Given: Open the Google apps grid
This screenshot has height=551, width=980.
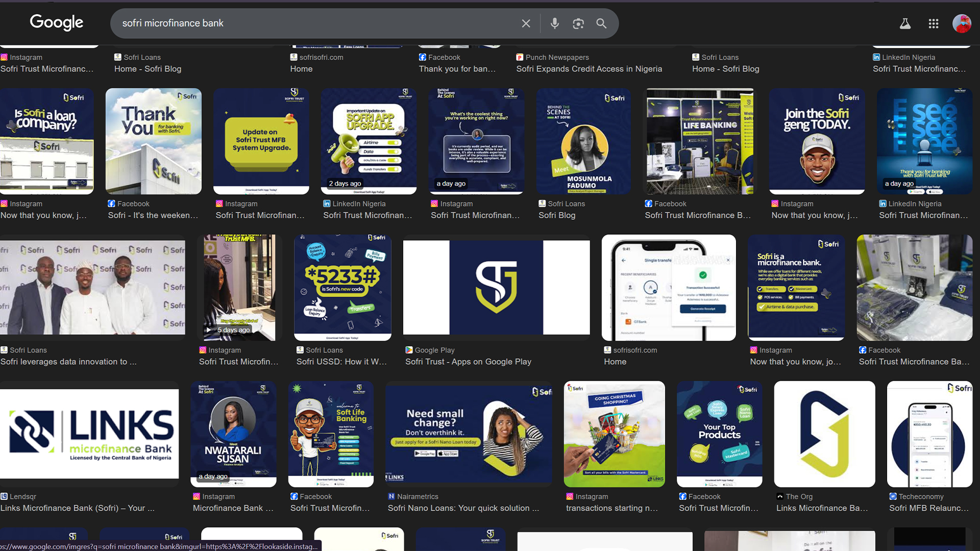Looking at the screenshot, I should (934, 23).
